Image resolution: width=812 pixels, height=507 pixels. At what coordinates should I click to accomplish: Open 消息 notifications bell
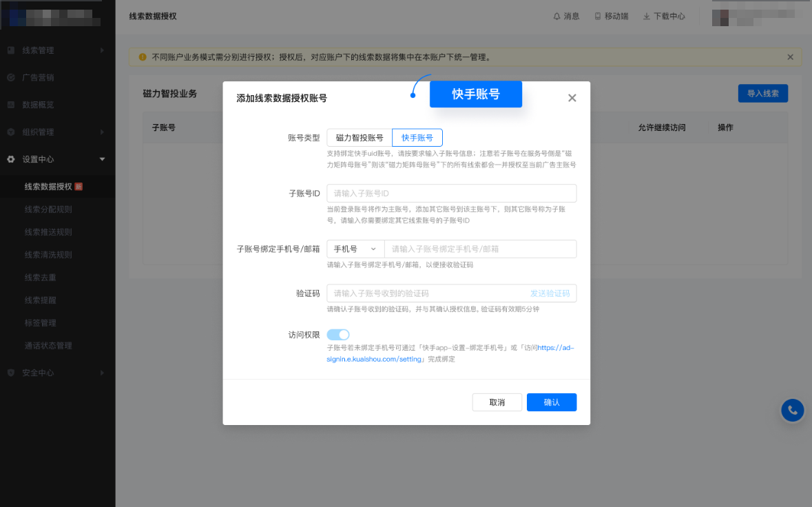coord(556,16)
